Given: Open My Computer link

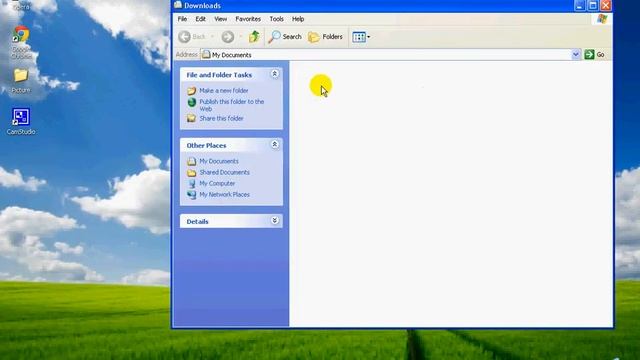Looking at the screenshot, I should 217,183.
